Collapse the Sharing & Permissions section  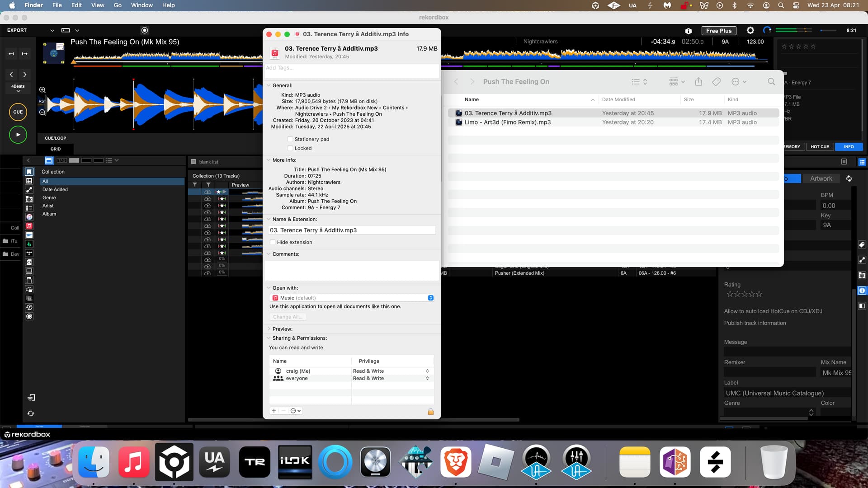click(x=269, y=338)
